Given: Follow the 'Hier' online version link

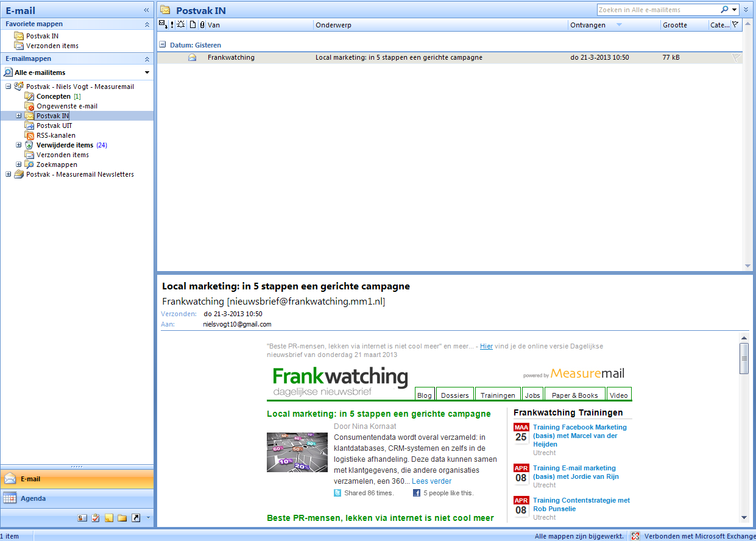Looking at the screenshot, I should tap(486, 346).
